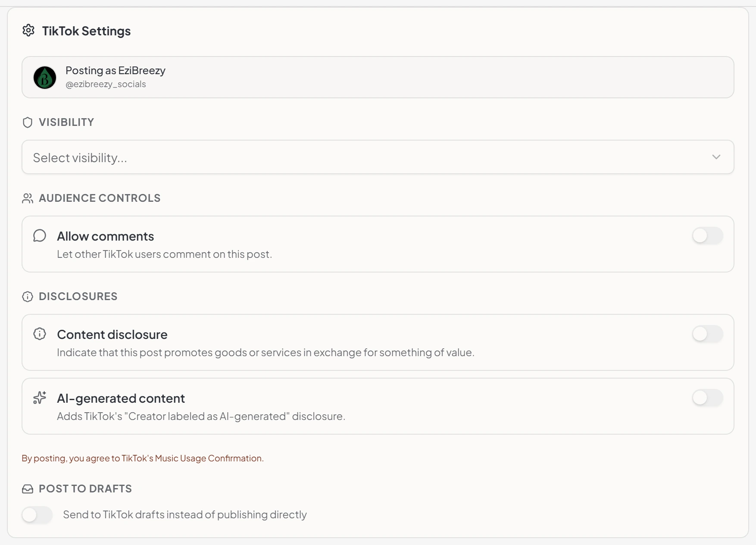Click the 'Indicate that this post promotes goods' description

coord(266,353)
